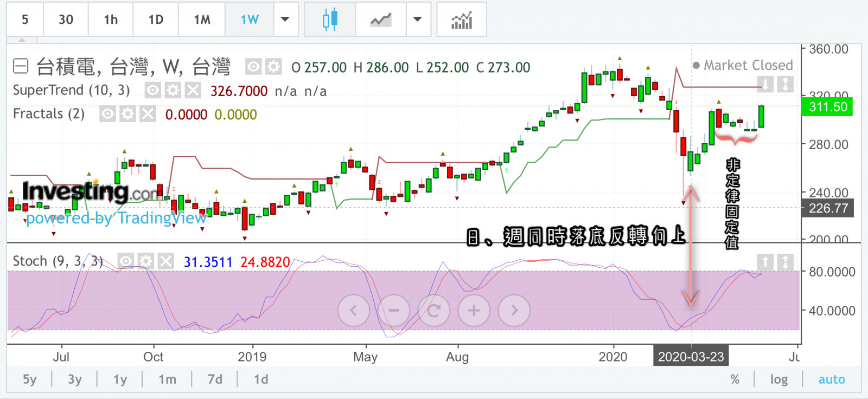Select the 30 minute timeframe
This screenshot has height=399, width=868.
click(x=66, y=20)
